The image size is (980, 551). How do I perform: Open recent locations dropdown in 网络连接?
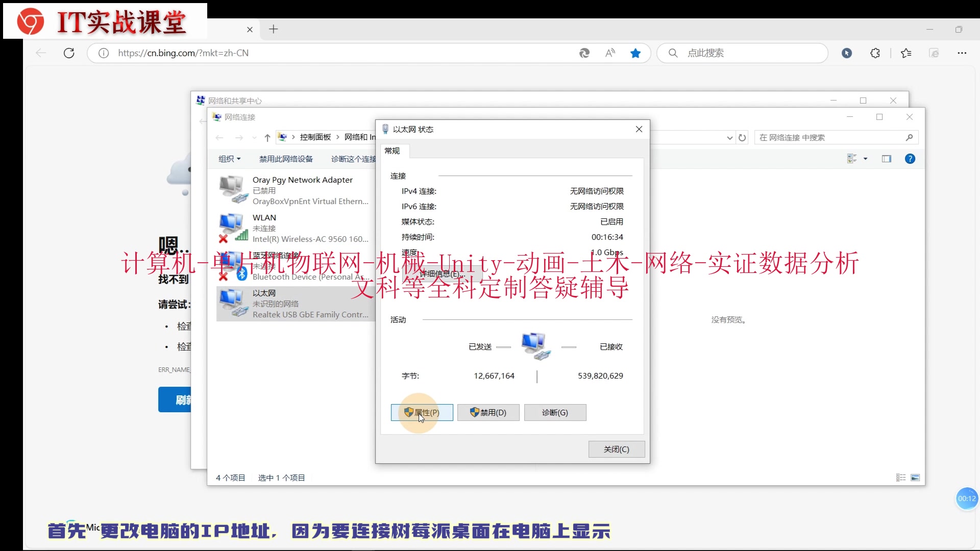coord(254,138)
